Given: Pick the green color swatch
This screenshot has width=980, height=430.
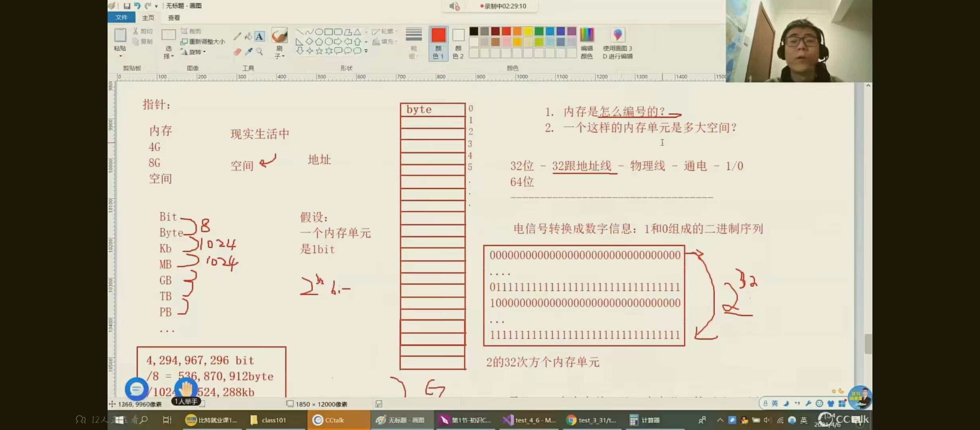Looking at the screenshot, I should click(539, 31).
